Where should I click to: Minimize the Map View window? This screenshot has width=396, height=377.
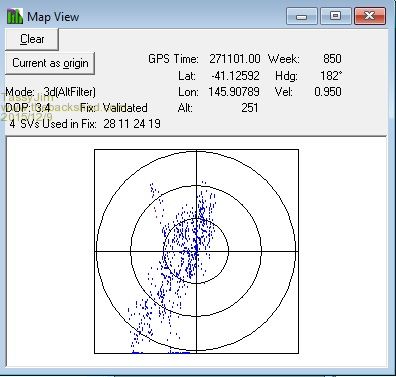point(302,16)
